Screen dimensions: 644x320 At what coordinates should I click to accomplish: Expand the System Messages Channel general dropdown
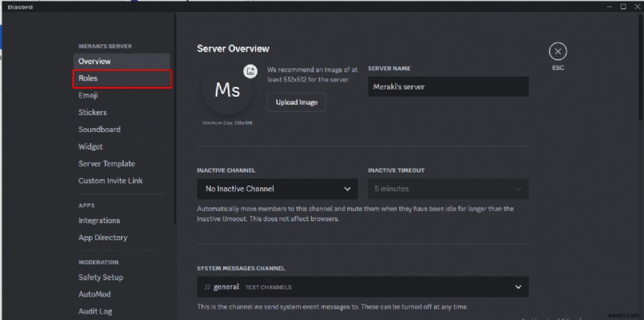coord(363,287)
